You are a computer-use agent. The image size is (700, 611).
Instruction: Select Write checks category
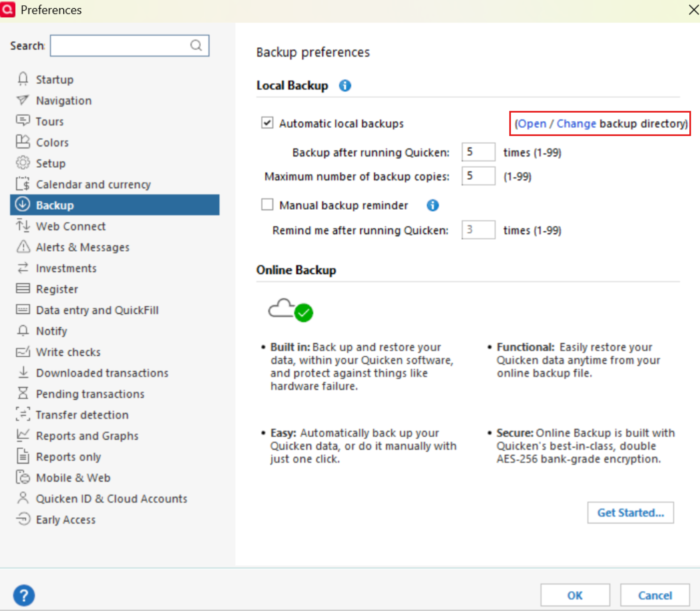(68, 352)
